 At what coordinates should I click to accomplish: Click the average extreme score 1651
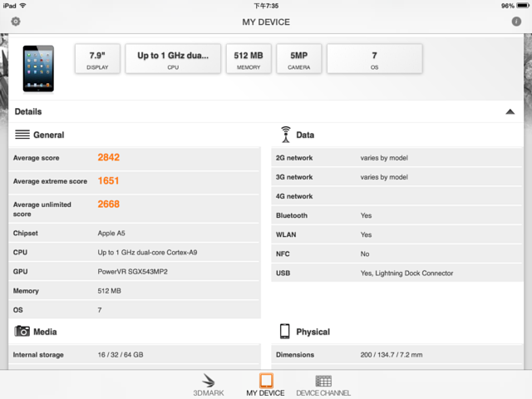109,181
